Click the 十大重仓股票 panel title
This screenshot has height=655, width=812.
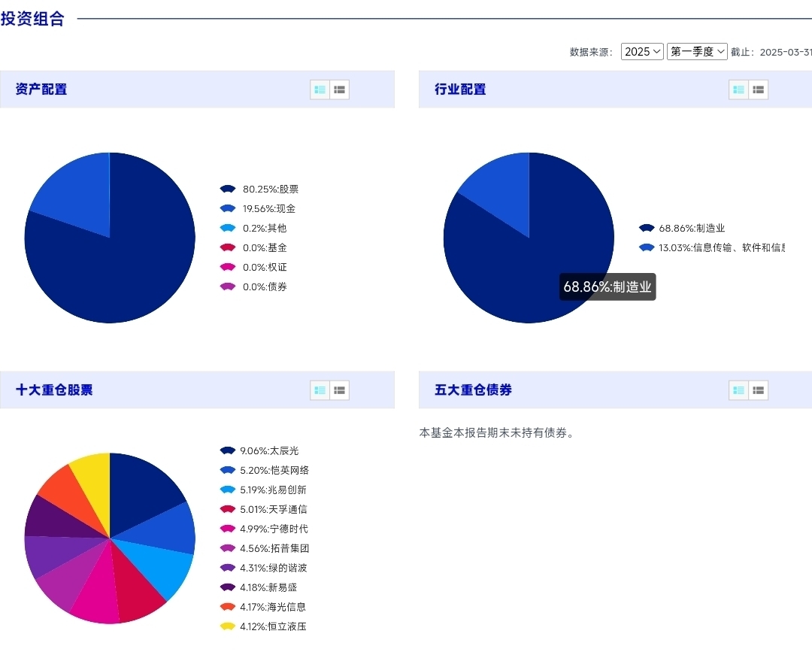54,390
